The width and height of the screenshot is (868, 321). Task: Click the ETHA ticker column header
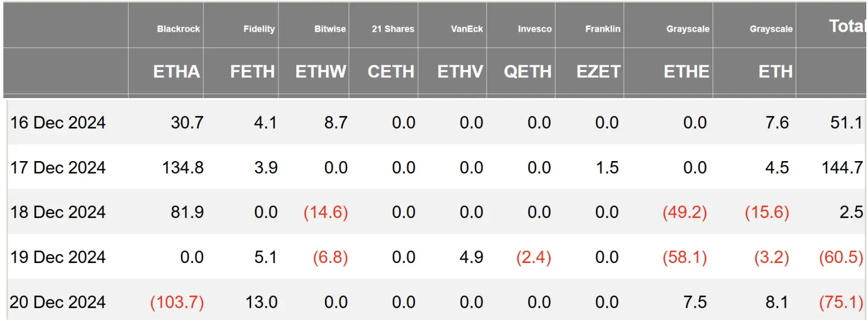[x=176, y=71]
